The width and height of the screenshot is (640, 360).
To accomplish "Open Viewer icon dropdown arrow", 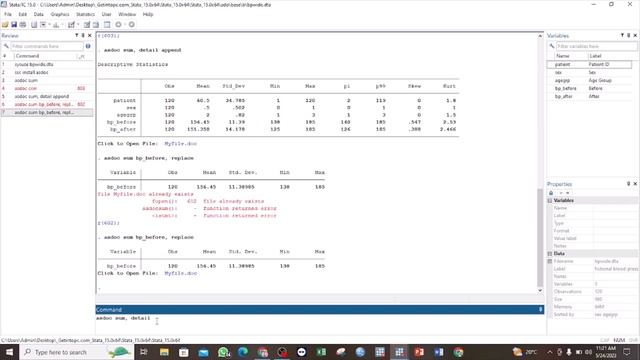I will point(49,25).
